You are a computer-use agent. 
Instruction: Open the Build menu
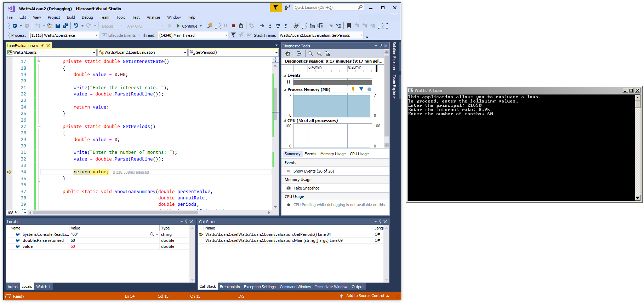click(x=71, y=17)
